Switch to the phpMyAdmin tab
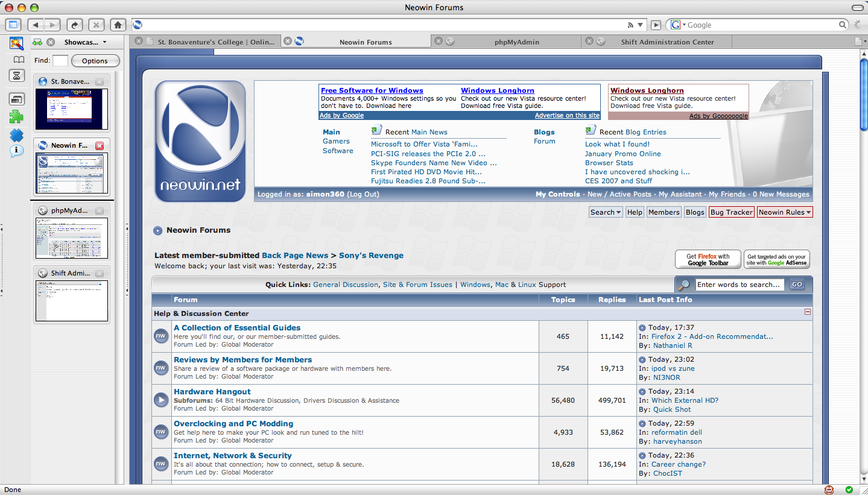Viewport: 868px width, 495px height. point(507,42)
